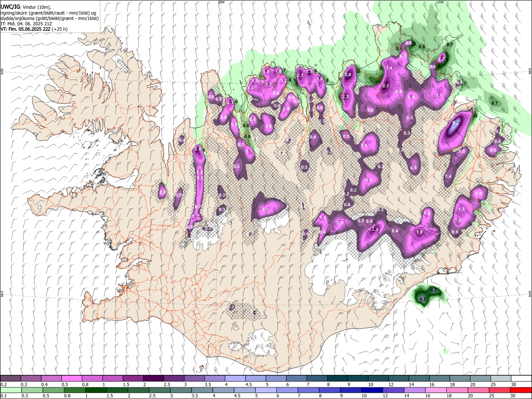Screen dimensions: 532x399
Task: Click the UWC/IG title text in header
Action: point(10,7)
